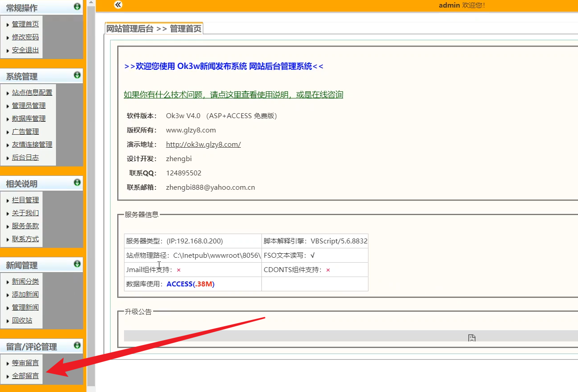This screenshot has height=392, width=578.
Task: Collapse the 系统管理 section arrow
Action: click(x=77, y=75)
